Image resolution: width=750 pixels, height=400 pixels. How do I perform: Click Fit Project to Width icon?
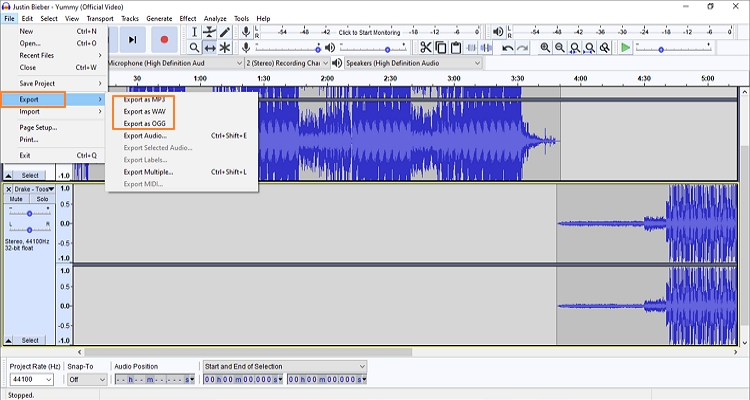coord(590,47)
